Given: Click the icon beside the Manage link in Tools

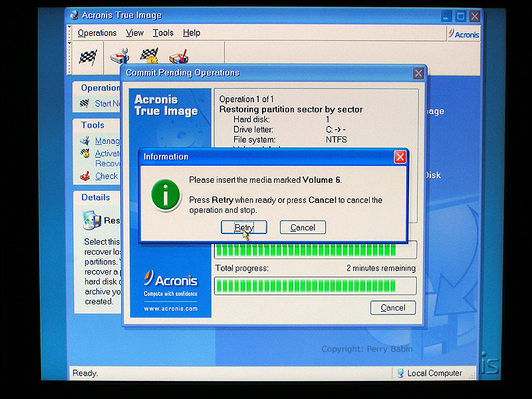Looking at the screenshot, I should (x=85, y=140).
